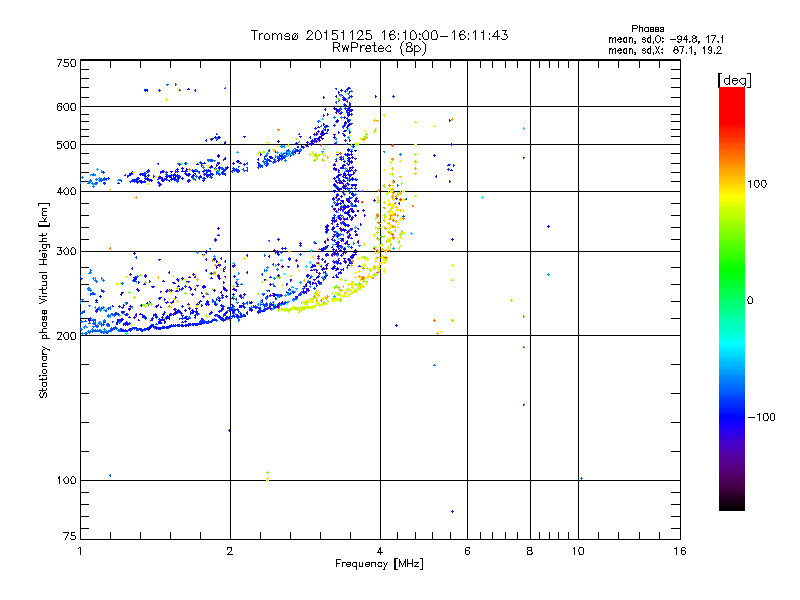Click the plot title 'Tromsø 20151125 16:10:00-16:11:43'
Screen dimensions: 800x600
[x=379, y=35]
